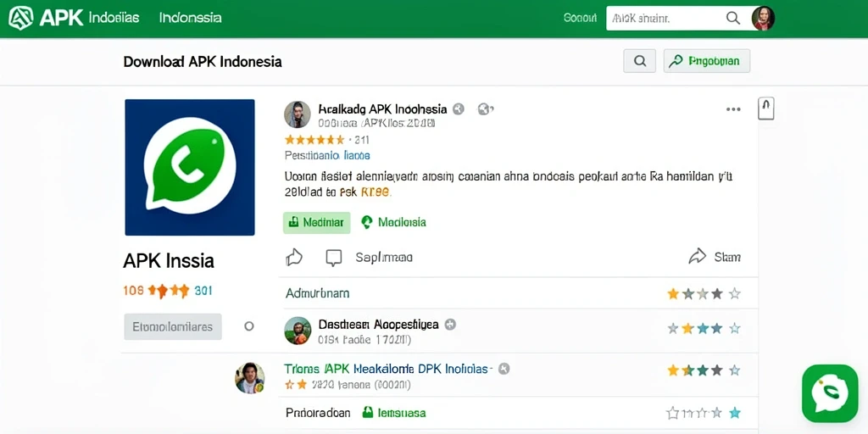Click the Medioisia link with green icon
This screenshot has width=868, height=434.
[x=393, y=223]
